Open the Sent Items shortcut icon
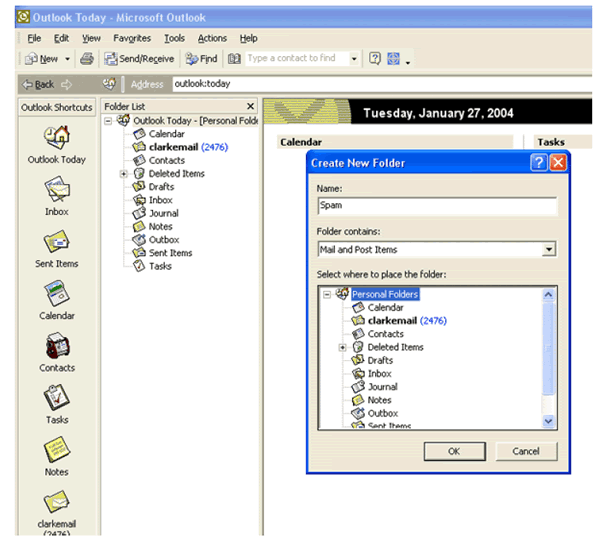Viewport: 600px width, 548px height. 56,241
